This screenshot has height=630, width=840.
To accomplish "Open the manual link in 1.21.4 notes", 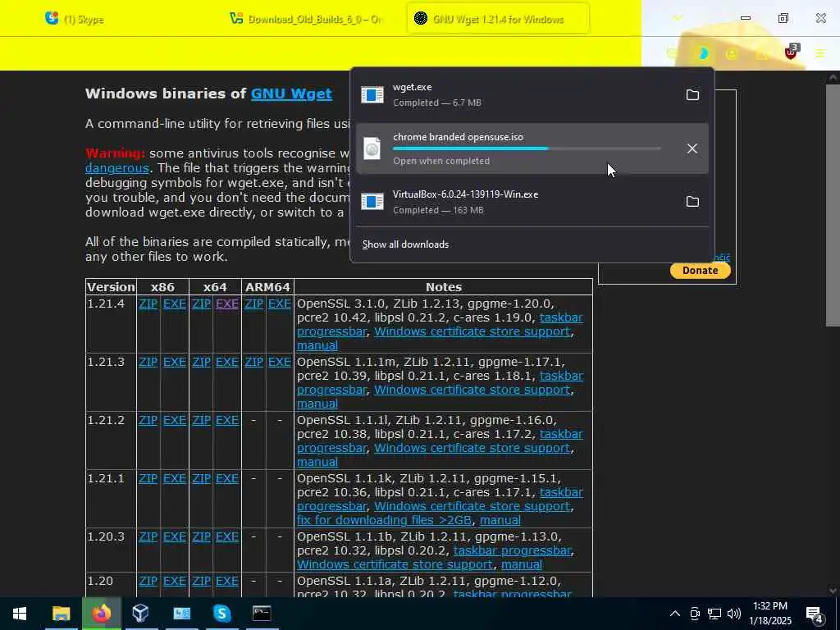I will [x=317, y=345].
